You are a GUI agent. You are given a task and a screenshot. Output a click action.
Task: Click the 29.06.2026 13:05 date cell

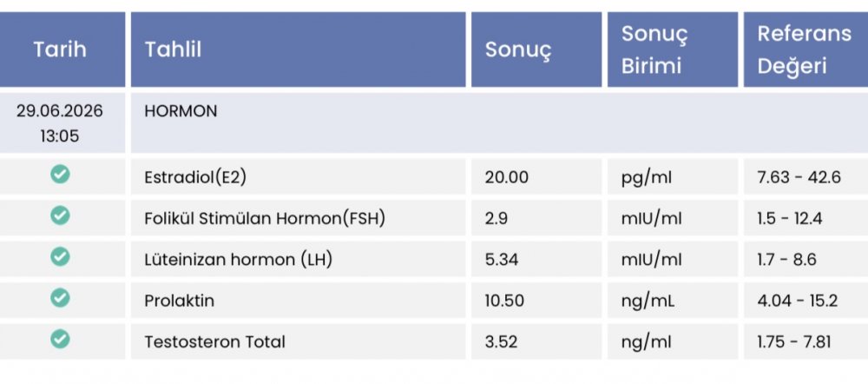pyautogui.click(x=60, y=123)
